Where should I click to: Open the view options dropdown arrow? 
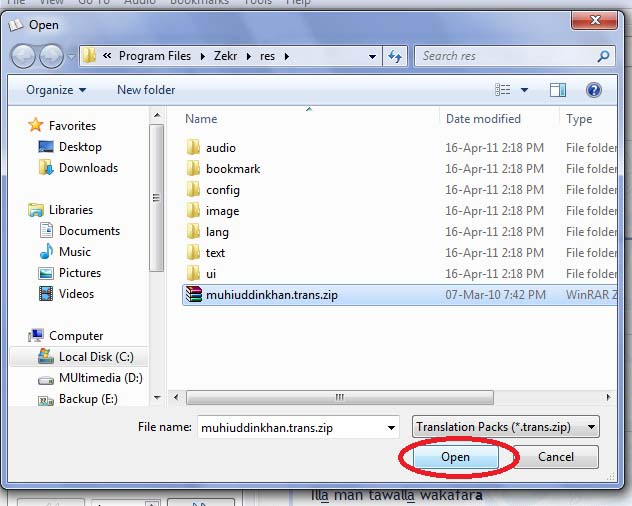(524, 90)
